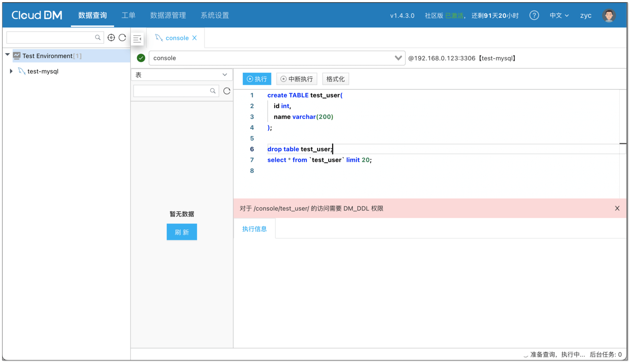Click the table list refresh icon
Screen dimensions: 631x364
tap(227, 91)
